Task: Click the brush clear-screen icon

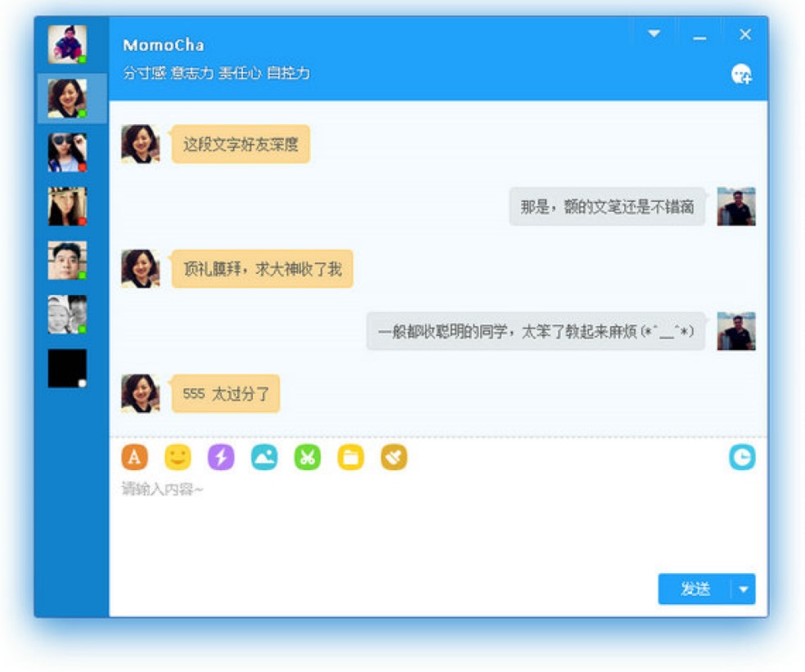Action: coord(394,456)
